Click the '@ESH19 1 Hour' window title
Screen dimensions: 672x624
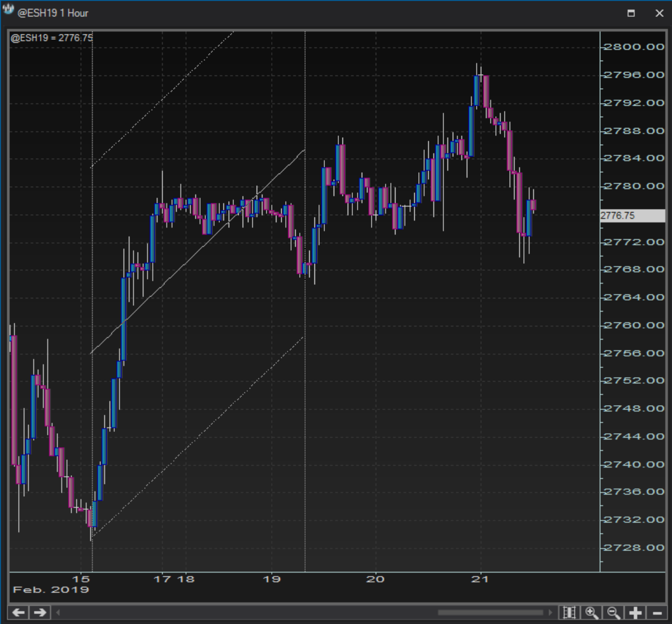click(52, 13)
